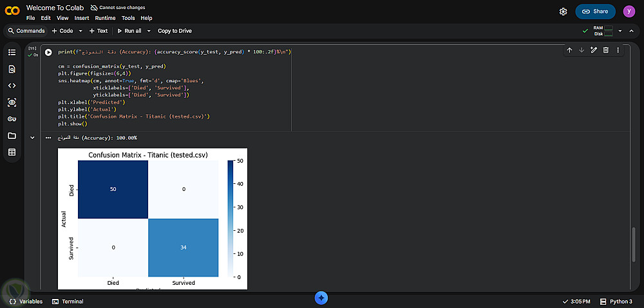Screen dimensions: 644x308
Task: Open the table data panel in the sidebar
Action: (x=12, y=152)
